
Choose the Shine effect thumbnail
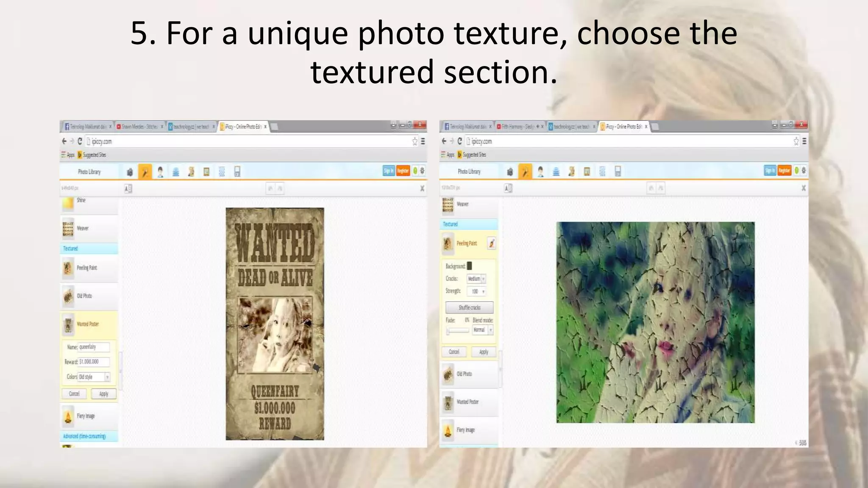click(68, 203)
